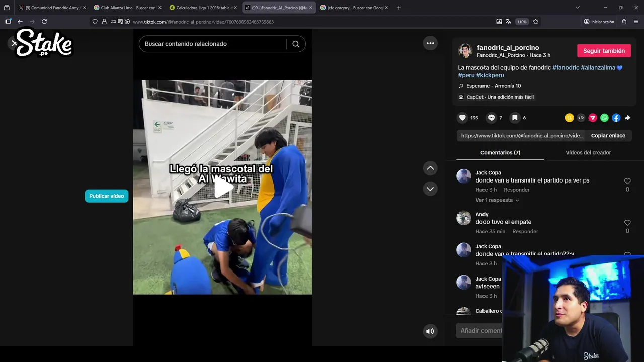Play the video with center play button
Screen dimensions: 644x362
point(223,188)
